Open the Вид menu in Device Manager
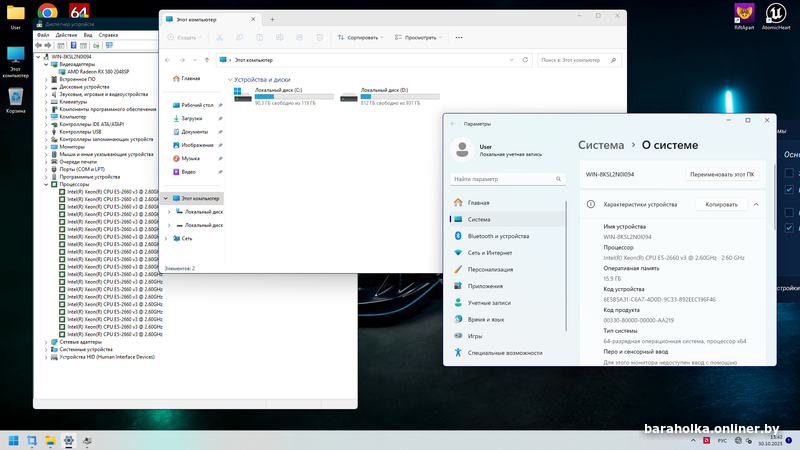Screen dimensions: 800x450 click(88, 35)
